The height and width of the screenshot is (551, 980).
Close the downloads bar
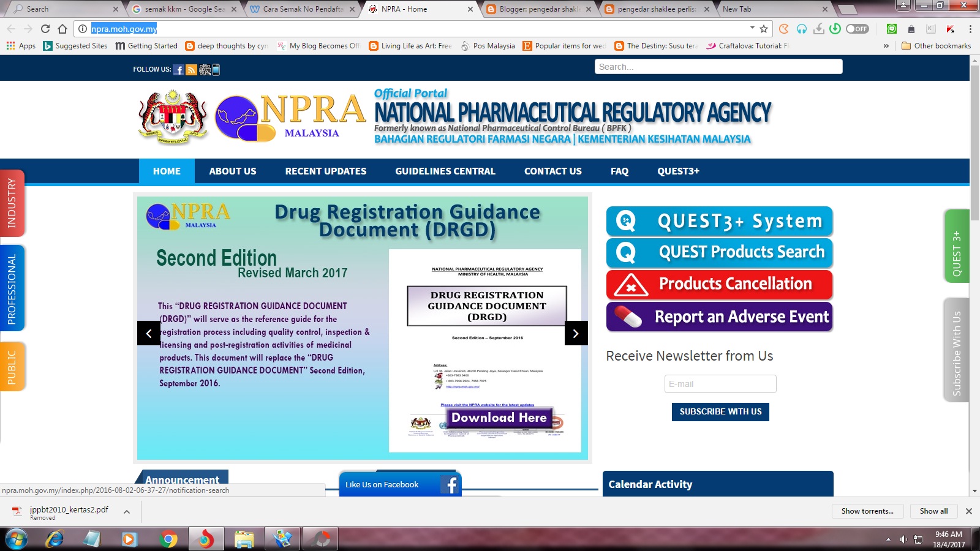coord(969,511)
